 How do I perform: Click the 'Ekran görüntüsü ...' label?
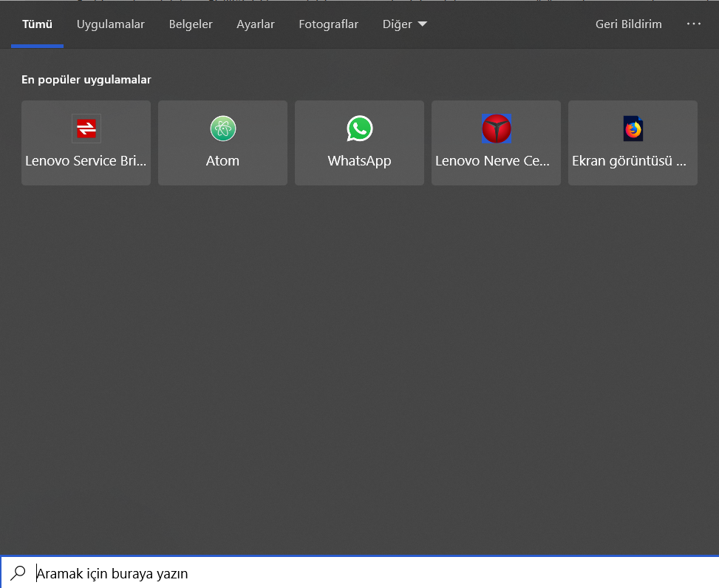(629, 161)
